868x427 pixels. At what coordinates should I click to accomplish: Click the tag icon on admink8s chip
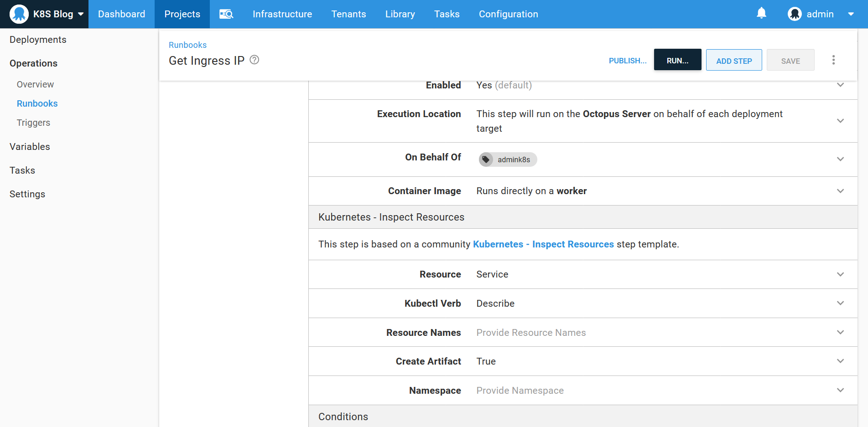[x=486, y=159]
